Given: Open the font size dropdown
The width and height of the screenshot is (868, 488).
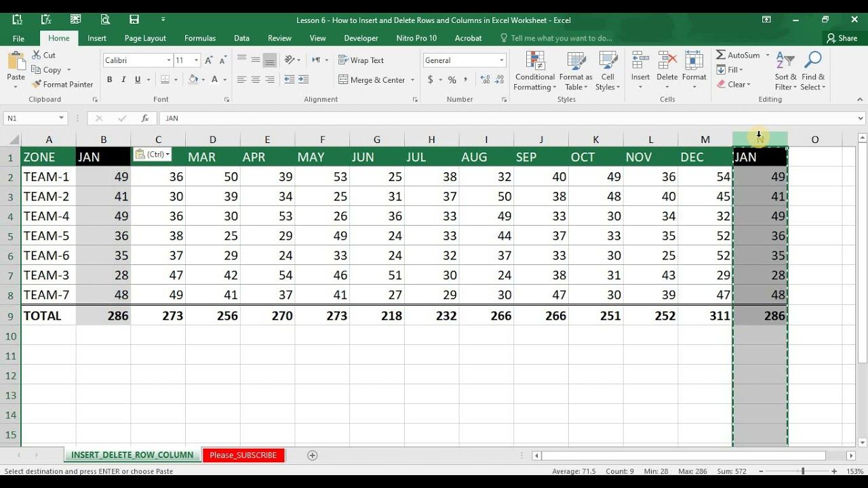Looking at the screenshot, I should 196,60.
